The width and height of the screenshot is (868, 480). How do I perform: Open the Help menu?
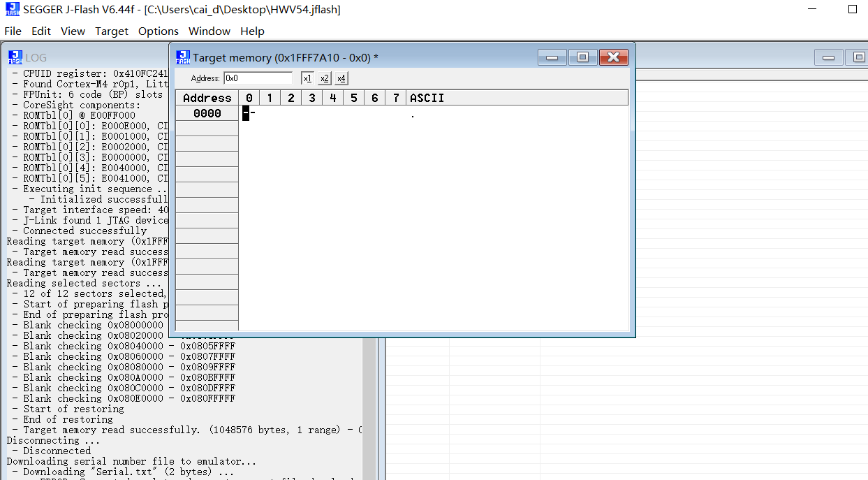[252, 31]
